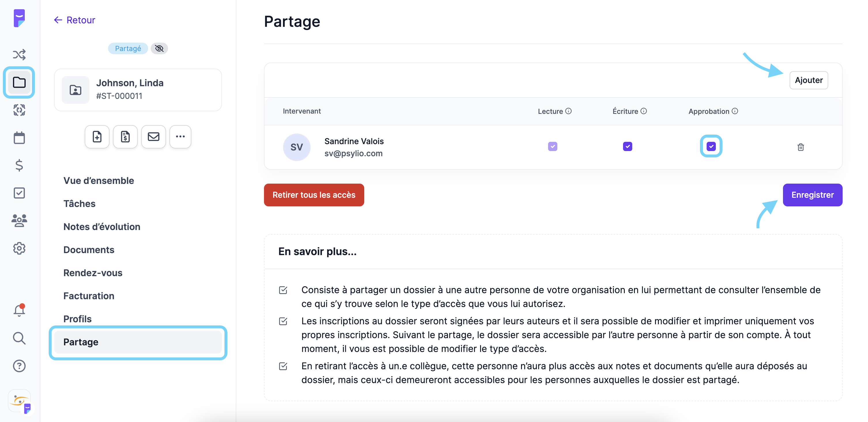Open the Tâches section
Viewport: 868px width, 422px height.
coord(80,204)
